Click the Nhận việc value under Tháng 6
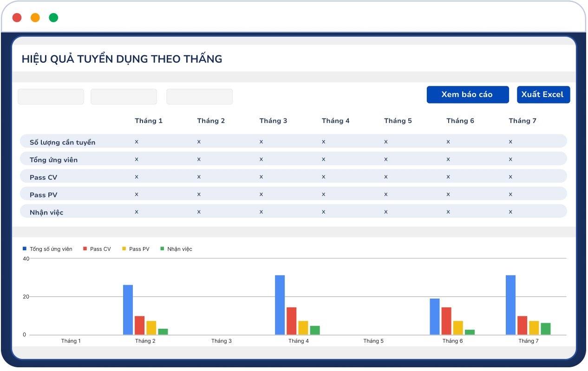 (448, 212)
